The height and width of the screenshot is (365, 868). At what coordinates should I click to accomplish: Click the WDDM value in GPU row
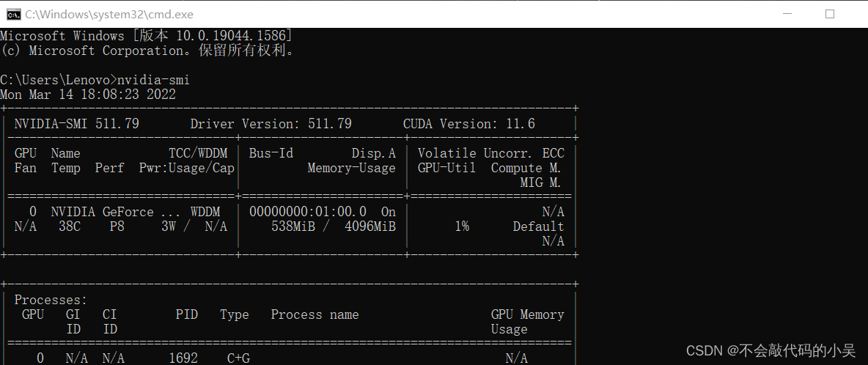[205, 212]
